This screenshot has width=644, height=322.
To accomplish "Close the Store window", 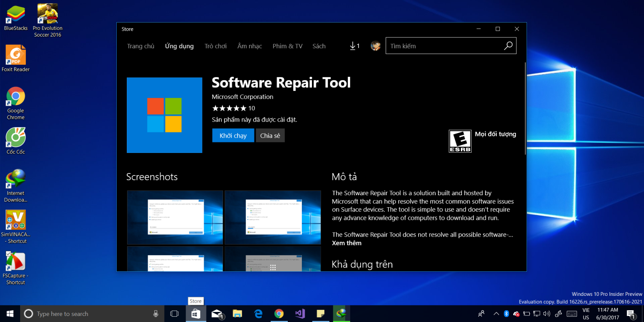I will tap(517, 29).
